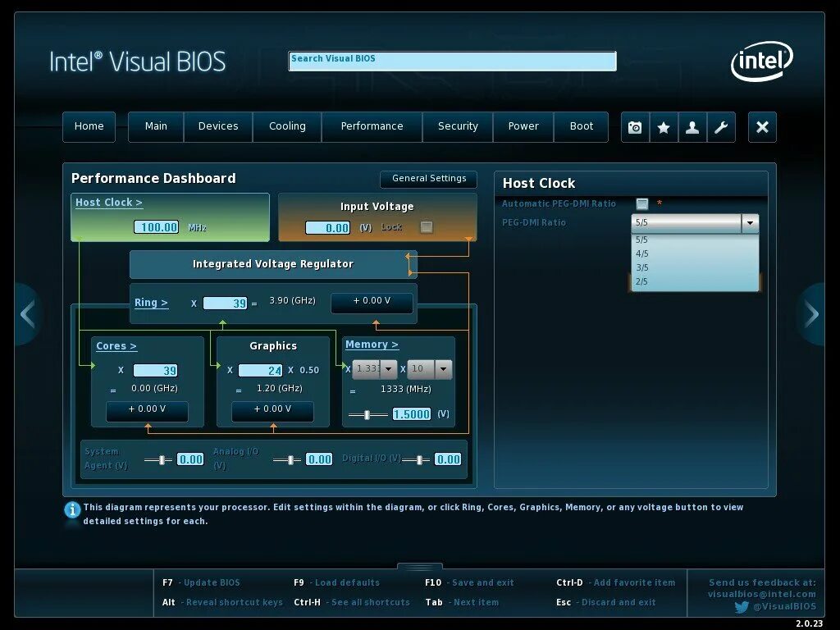
Task: Click the visualbios@intel.com feedback address
Action: 762,594
